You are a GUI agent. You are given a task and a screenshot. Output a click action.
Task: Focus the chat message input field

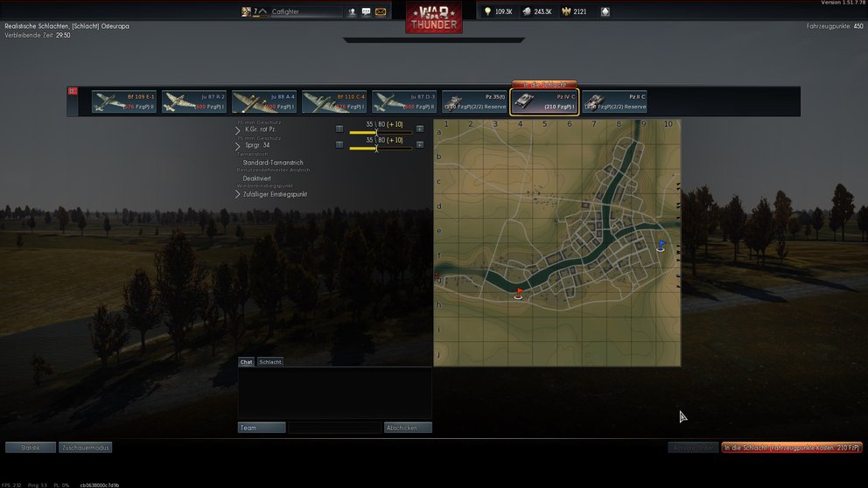(335, 428)
